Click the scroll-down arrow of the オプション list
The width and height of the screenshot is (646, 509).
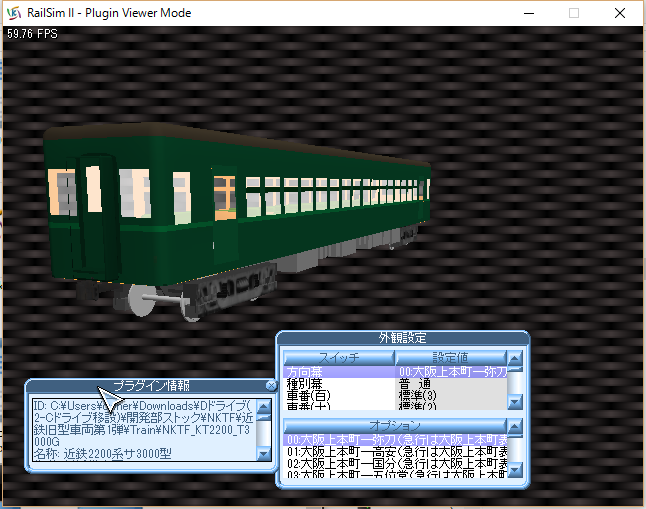click(515, 469)
